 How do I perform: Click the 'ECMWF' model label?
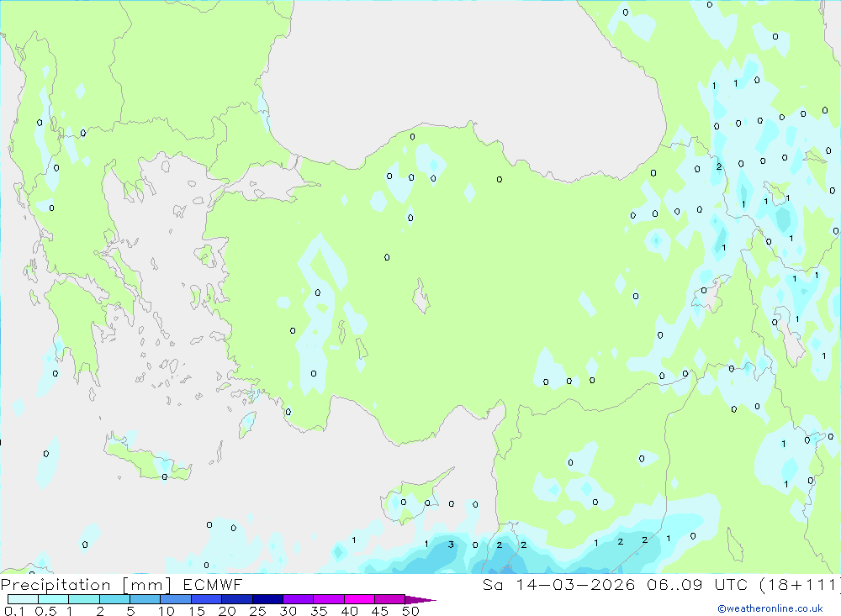[213, 585]
